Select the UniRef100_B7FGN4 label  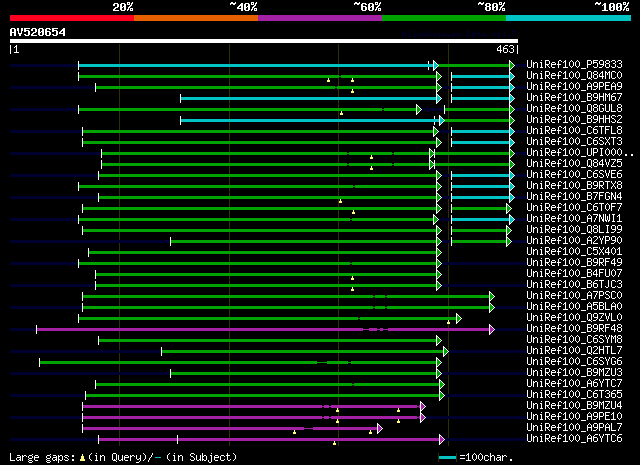(x=574, y=196)
